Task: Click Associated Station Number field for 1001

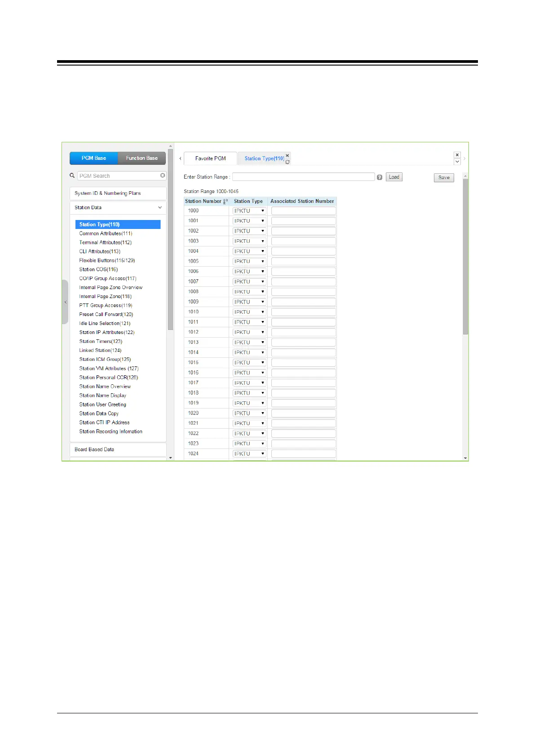Action: pyautogui.click(x=304, y=221)
